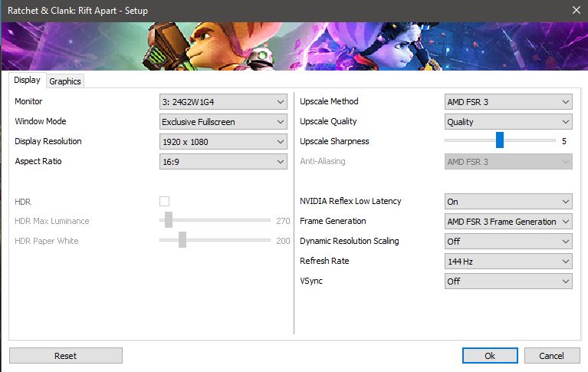This screenshot has height=372, width=588.
Task: Change the Upscale Method dropdown
Action: [x=508, y=102]
